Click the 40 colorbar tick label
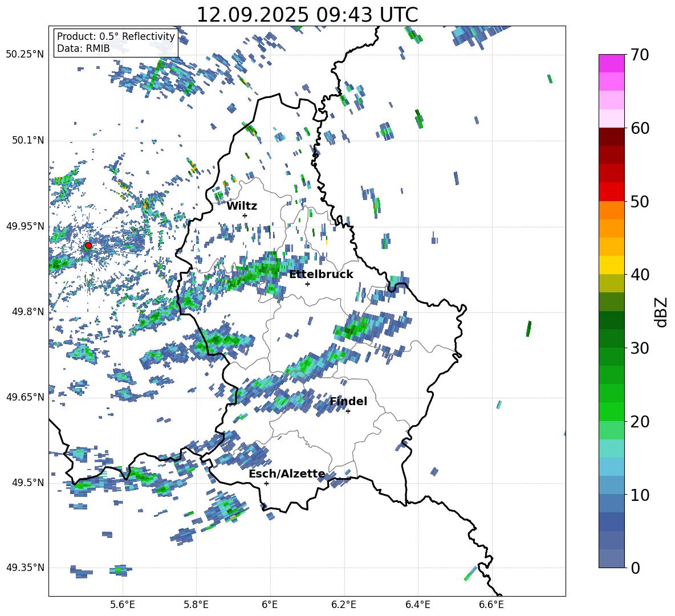Screen dimensions: 675x616 coord(640,275)
